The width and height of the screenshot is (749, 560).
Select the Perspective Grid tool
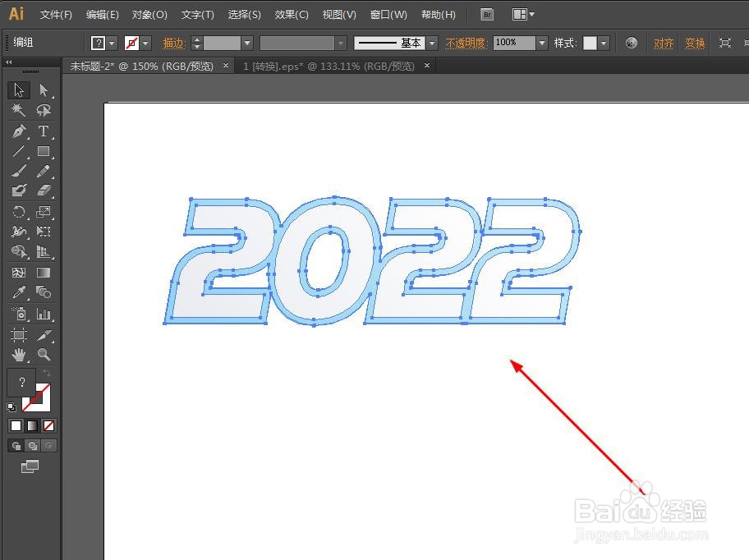[44, 251]
